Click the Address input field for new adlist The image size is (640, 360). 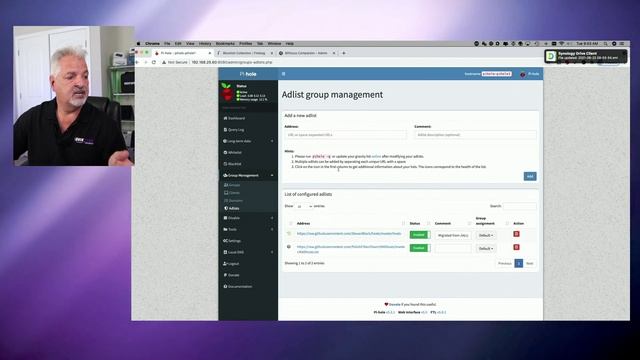coord(345,135)
